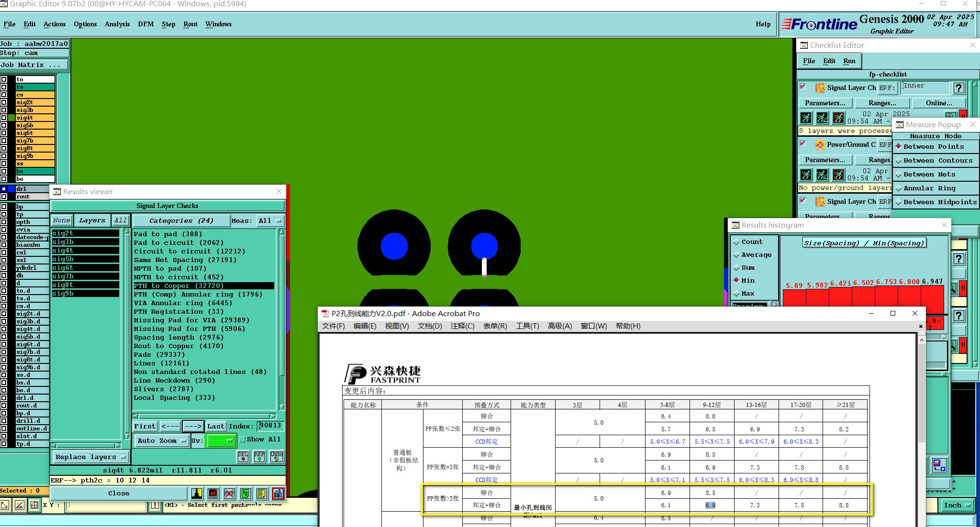Click the Index input field showing 90813
The height and width of the screenshot is (527, 980).
(270, 426)
